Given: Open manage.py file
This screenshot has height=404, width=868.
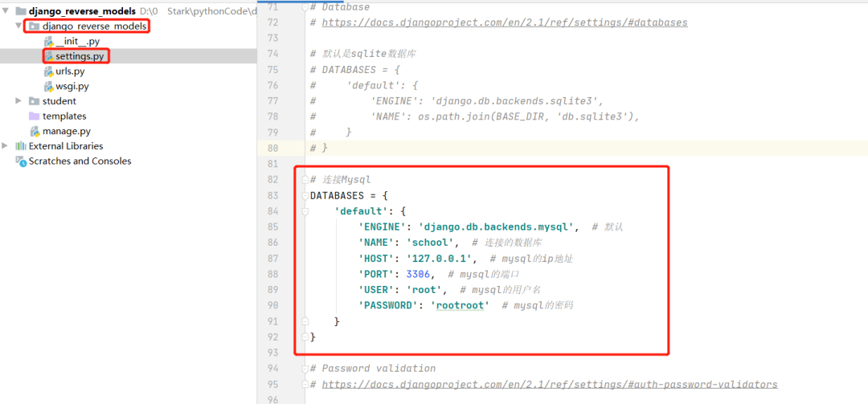Looking at the screenshot, I should pos(67,131).
